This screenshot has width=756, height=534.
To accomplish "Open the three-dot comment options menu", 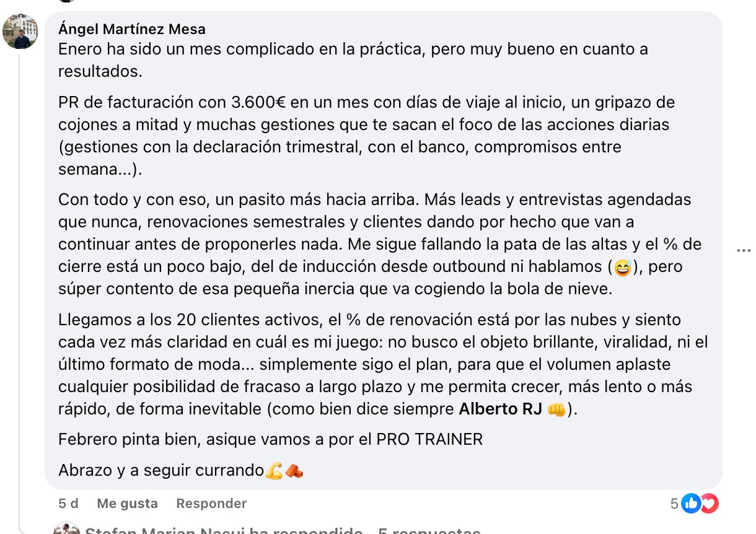I will (x=744, y=250).
